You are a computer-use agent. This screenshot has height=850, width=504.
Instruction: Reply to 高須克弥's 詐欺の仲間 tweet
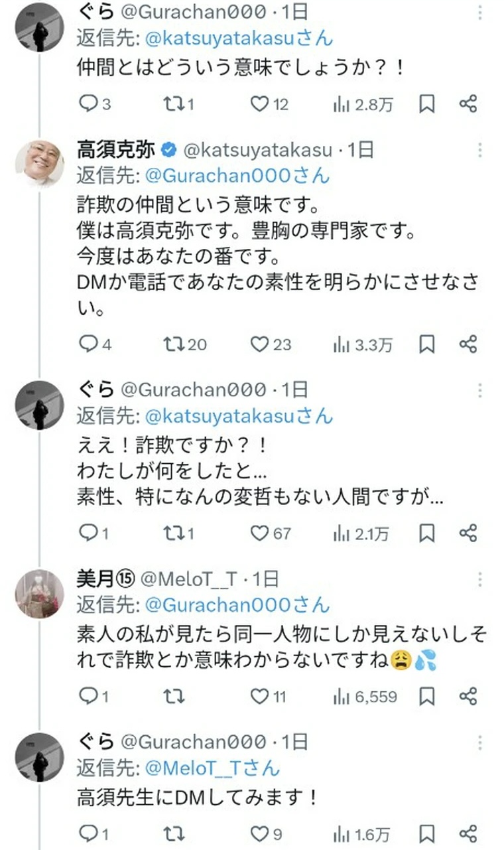(x=88, y=344)
